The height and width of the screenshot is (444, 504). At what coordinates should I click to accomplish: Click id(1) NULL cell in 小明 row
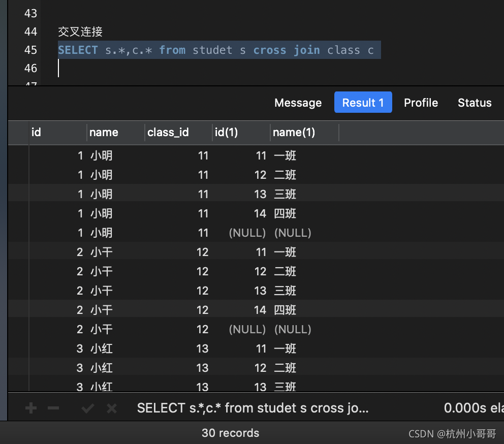click(247, 233)
